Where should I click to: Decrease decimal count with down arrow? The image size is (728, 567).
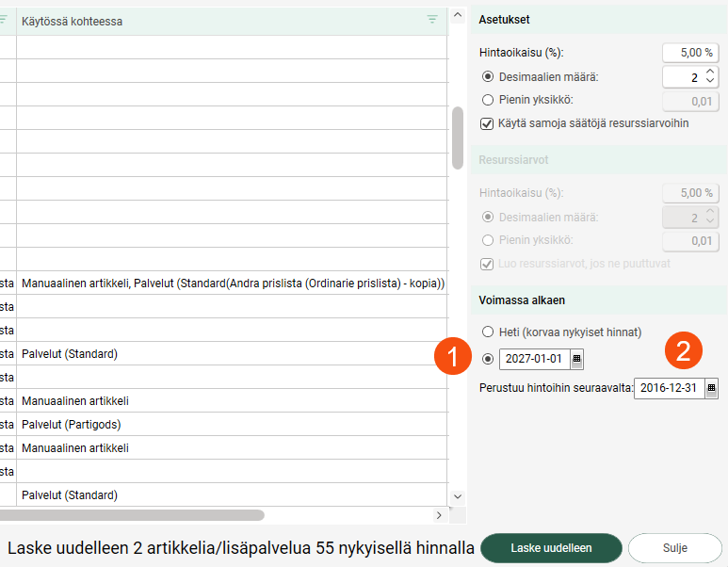tap(710, 82)
